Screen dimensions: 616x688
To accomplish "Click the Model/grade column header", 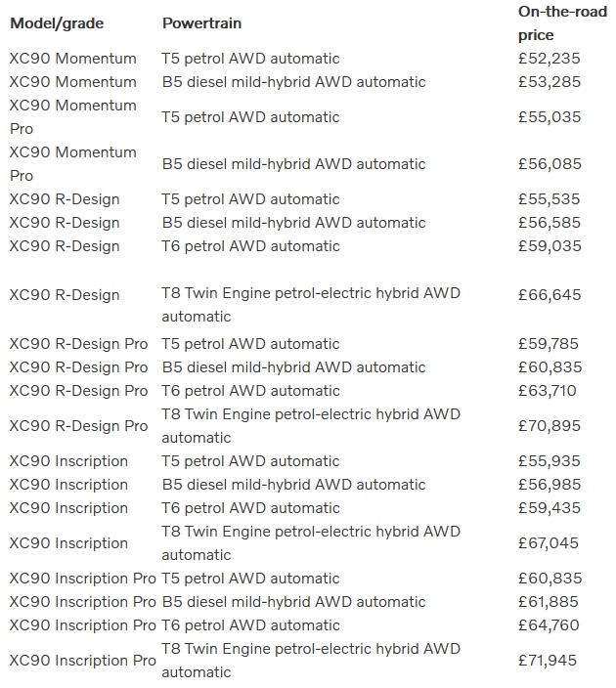I will (56, 22).
